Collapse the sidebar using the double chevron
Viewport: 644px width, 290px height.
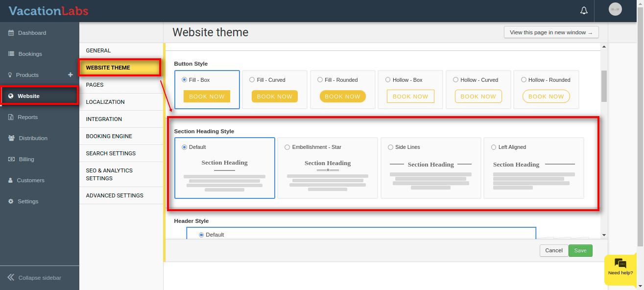point(11,278)
